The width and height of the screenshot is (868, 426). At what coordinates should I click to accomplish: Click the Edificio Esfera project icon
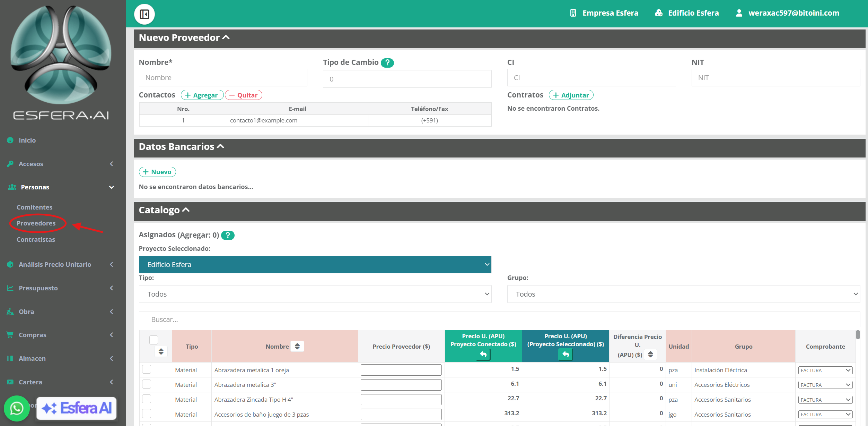pyautogui.click(x=659, y=13)
